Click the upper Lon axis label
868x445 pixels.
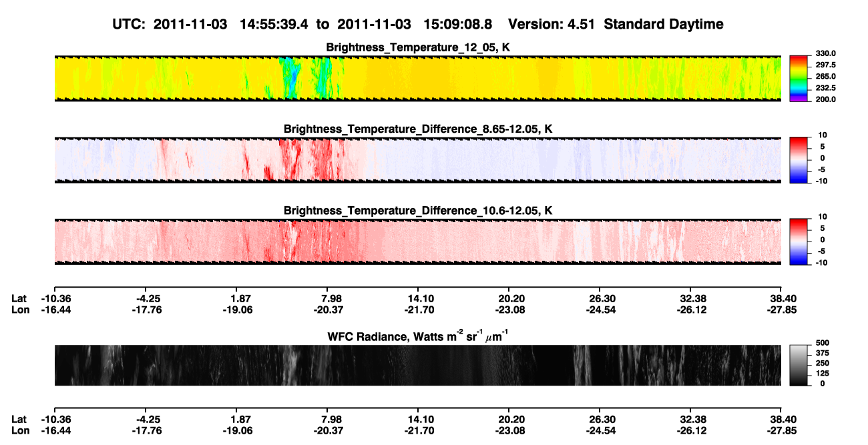tap(21, 309)
